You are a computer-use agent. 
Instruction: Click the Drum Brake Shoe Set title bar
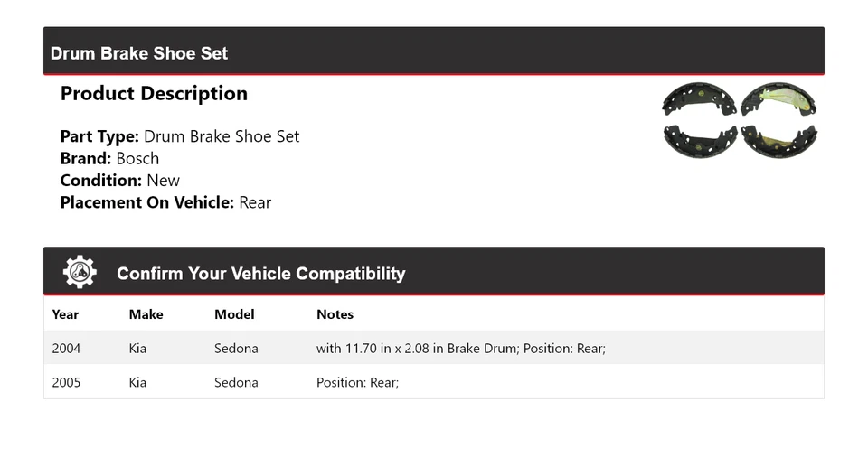(139, 53)
